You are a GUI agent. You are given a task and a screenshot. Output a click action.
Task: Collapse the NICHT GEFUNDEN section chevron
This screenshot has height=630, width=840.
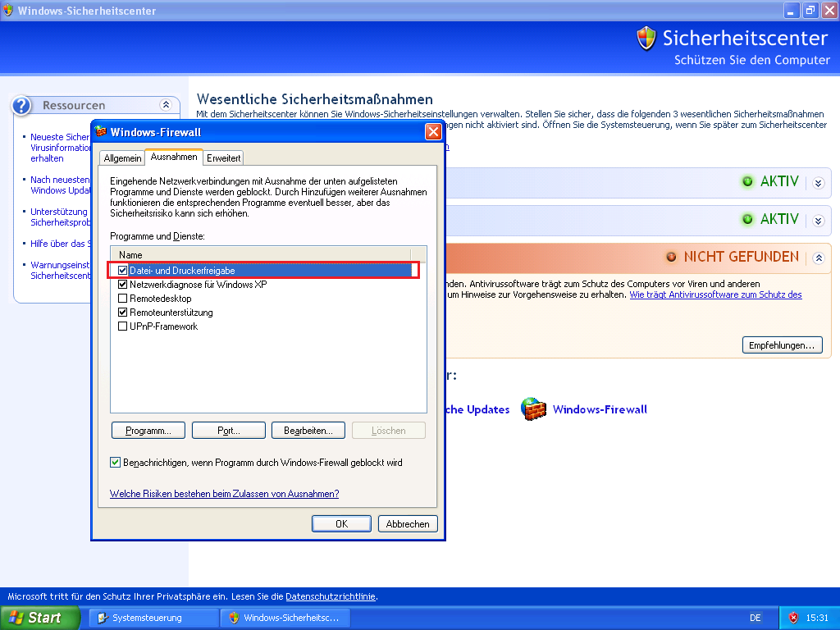point(818,258)
